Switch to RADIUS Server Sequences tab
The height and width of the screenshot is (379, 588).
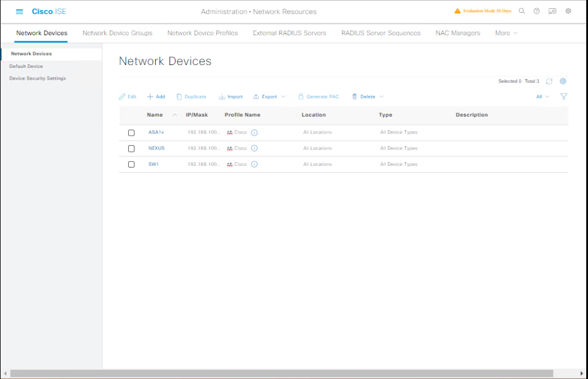(x=381, y=33)
